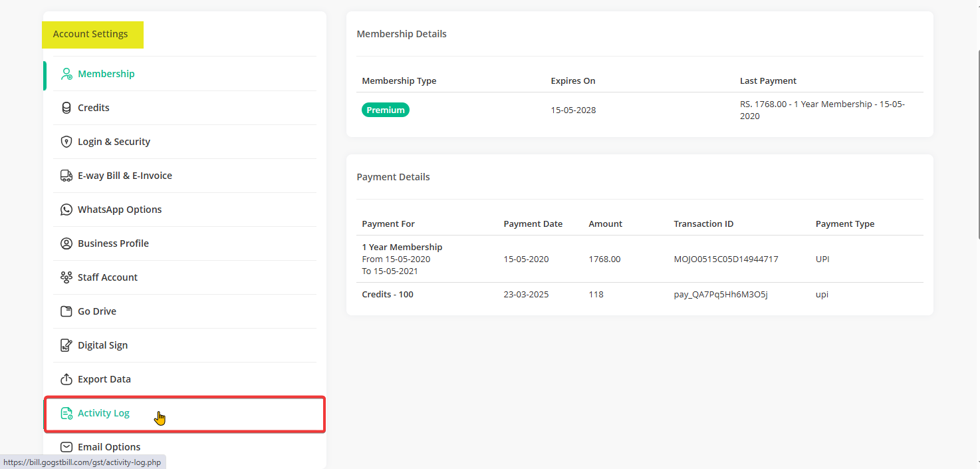This screenshot has width=980, height=469.
Task: Click the green Premium membership badge
Action: coord(386,110)
